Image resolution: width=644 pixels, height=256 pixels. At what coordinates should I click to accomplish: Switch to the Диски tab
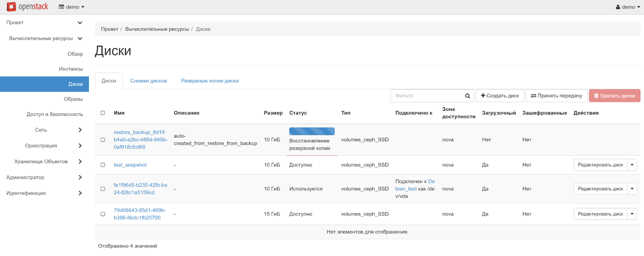coord(109,81)
